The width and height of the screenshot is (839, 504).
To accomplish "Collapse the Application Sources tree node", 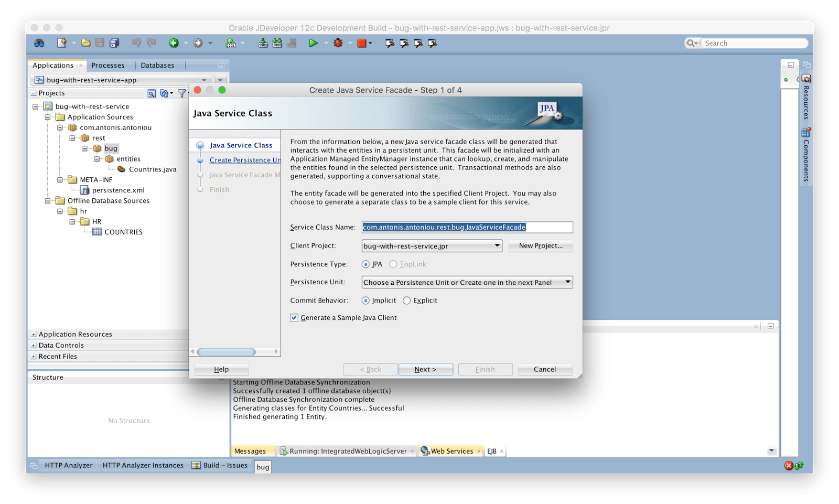I will [x=48, y=117].
